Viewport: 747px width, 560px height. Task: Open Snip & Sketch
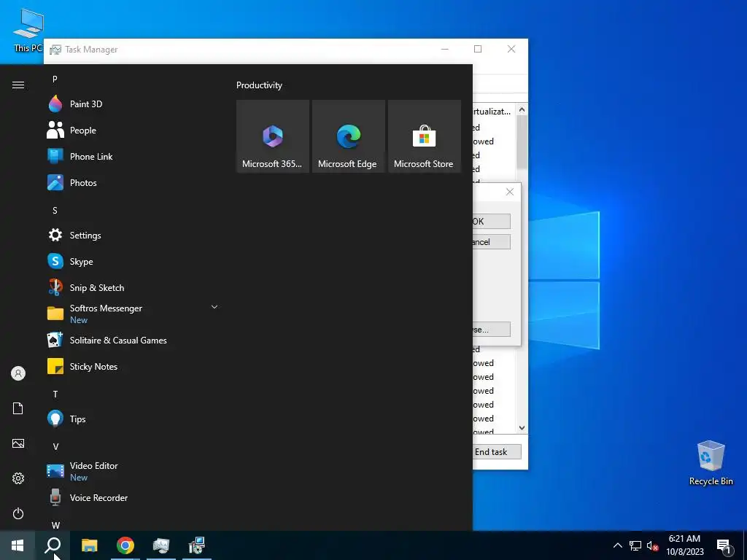[133, 287]
